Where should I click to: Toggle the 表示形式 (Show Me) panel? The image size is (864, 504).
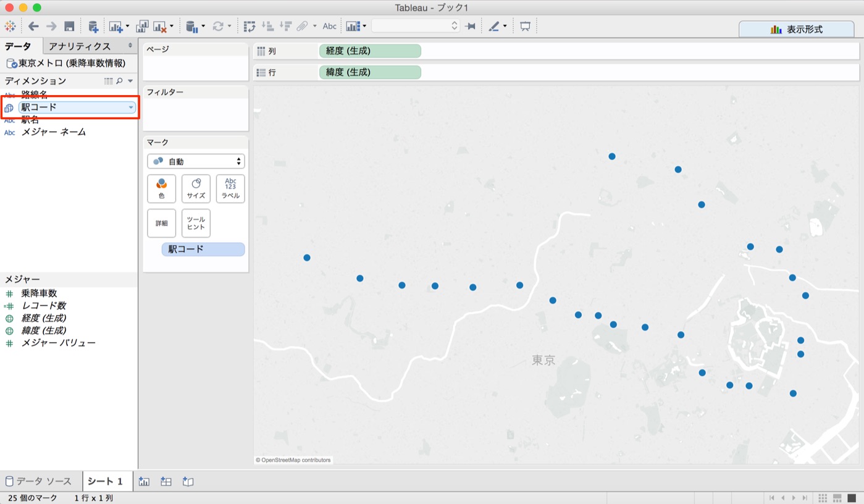(x=796, y=28)
